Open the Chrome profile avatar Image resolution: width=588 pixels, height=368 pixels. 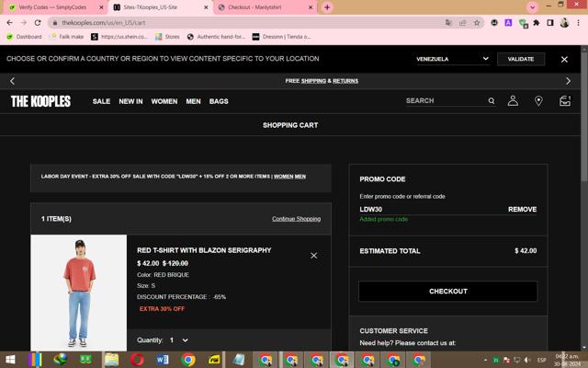[564, 22]
